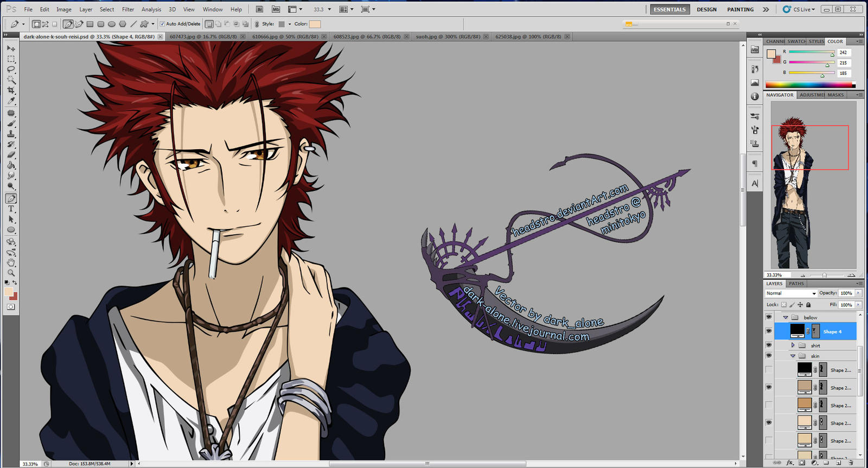The height and width of the screenshot is (468, 868).
Task: Open the blend mode Normal dropdown
Action: pyautogui.click(x=790, y=293)
